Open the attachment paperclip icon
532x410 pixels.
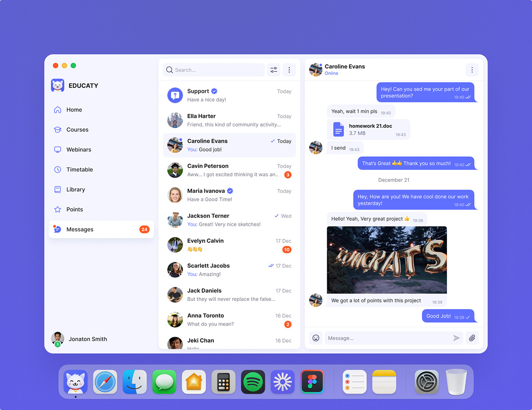[472, 338]
